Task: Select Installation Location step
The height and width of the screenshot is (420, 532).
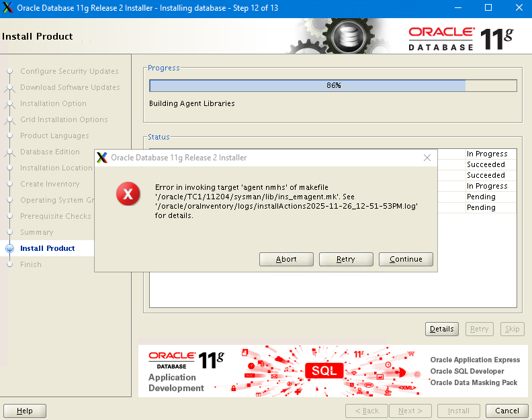Action: [x=56, y=168]
